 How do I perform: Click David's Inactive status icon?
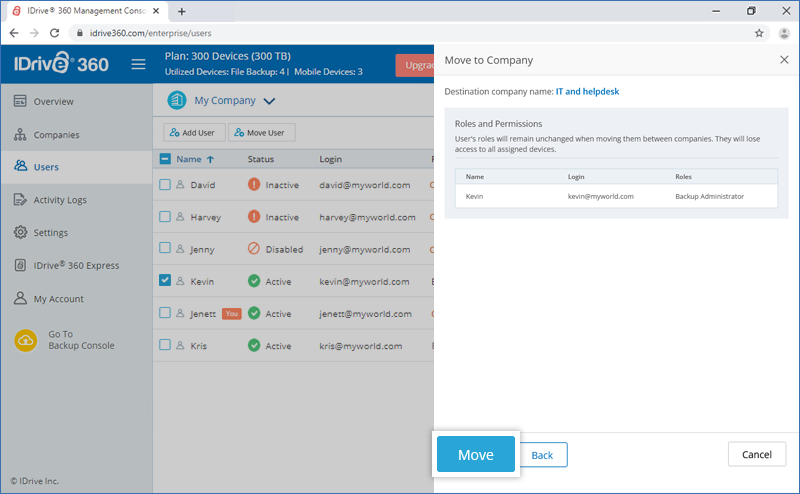(254, 184)
